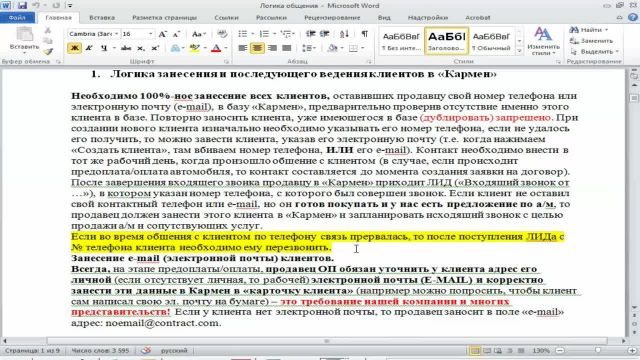Toggle bulleted list

click(242, 34)
